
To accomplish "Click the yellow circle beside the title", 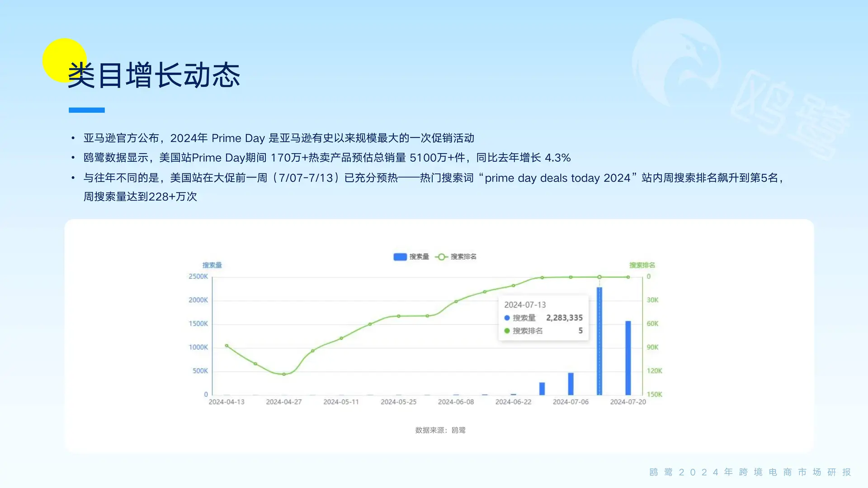I will tap(59, 54).
